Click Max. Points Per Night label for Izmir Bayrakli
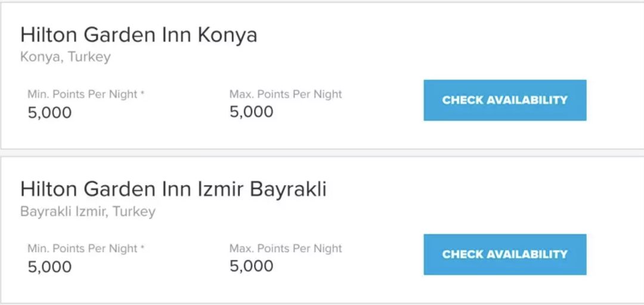Viewport: 644px width, 305px height. [x=286, y=248]
